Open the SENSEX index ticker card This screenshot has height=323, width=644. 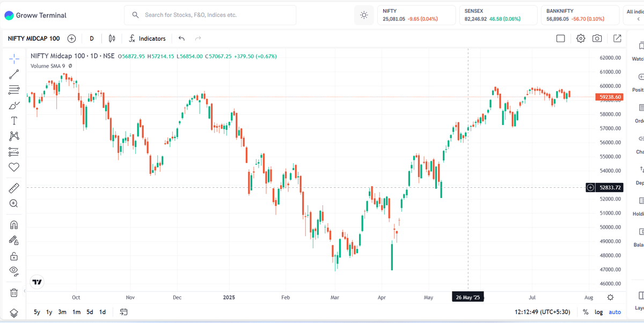tap(497, 15)
